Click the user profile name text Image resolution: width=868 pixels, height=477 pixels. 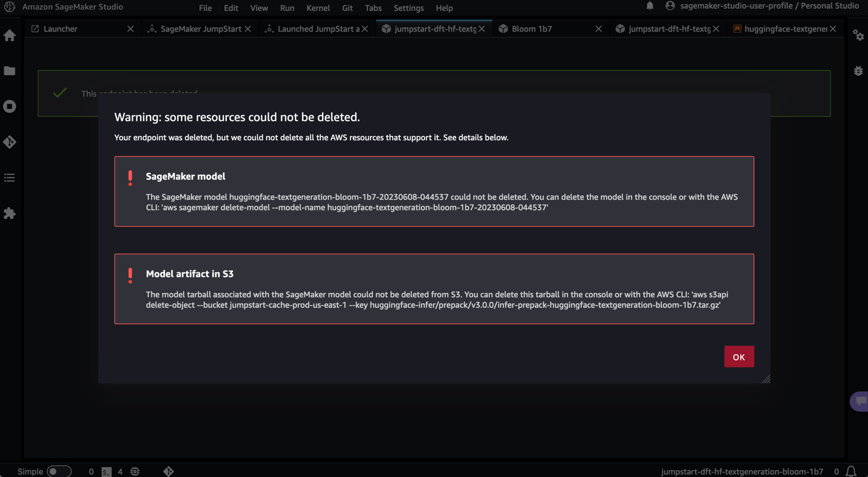coord(770,6)
